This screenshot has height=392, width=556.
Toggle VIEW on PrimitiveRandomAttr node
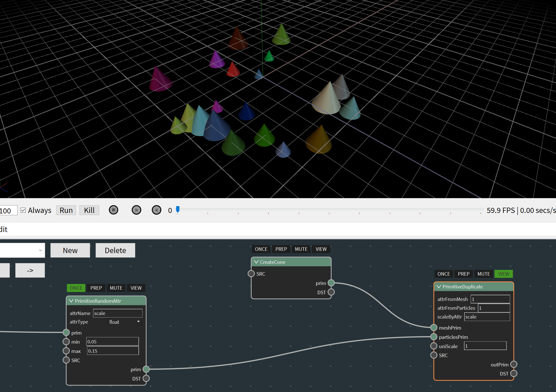[136, 288]
